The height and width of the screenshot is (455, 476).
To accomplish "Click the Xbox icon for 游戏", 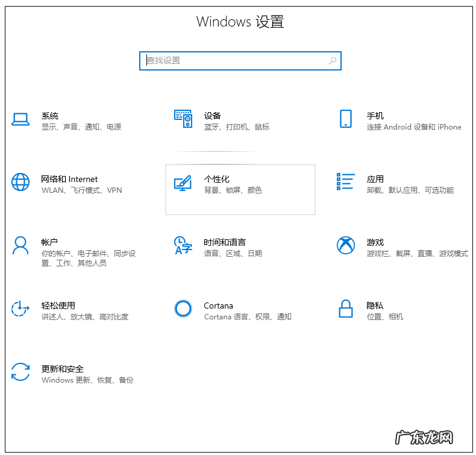I will [346, 245].
